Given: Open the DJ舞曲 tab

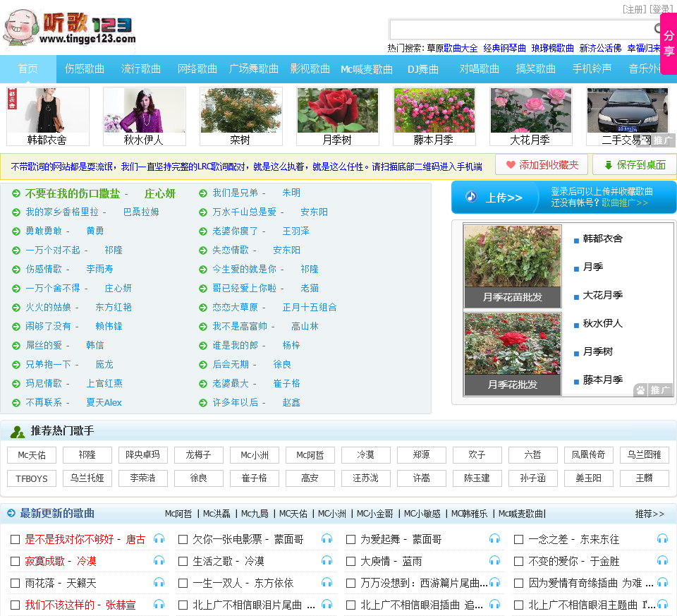Looking at the screenshot, I should (423, 68).
